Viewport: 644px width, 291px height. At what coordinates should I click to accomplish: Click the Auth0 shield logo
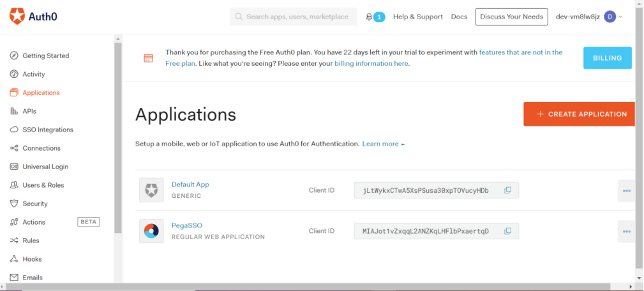click(x=17, y=17)
